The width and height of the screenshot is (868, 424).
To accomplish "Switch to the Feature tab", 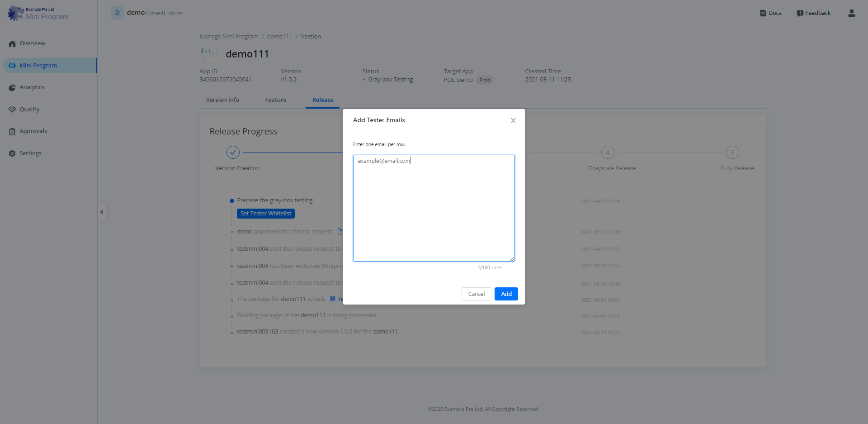I will tap(275, 100).
